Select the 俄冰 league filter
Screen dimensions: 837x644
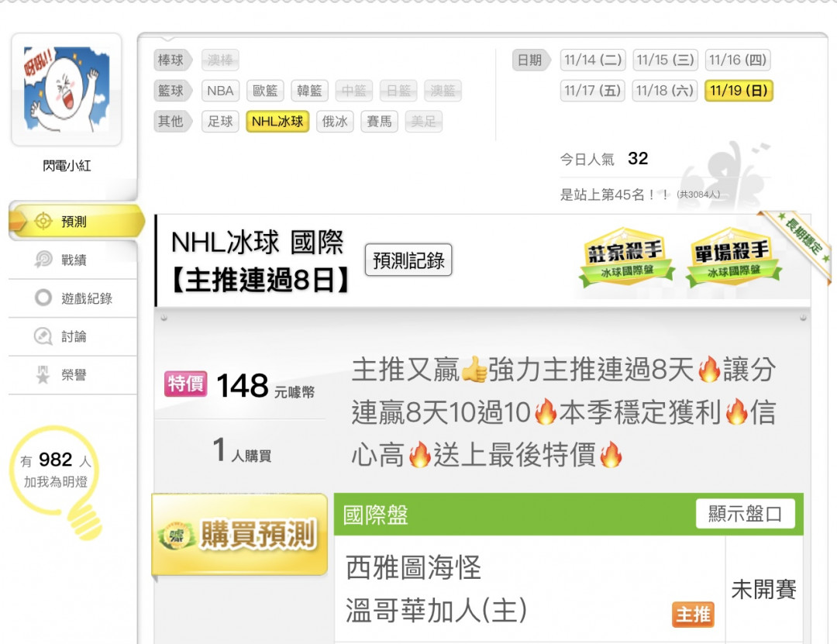pos(335,122)
